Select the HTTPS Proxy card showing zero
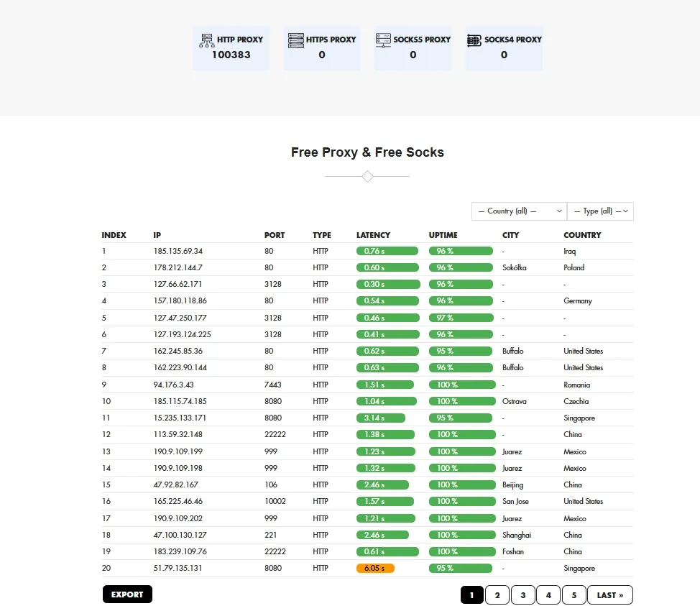Viewport: 700px width, 606px height. pos(322,48)
